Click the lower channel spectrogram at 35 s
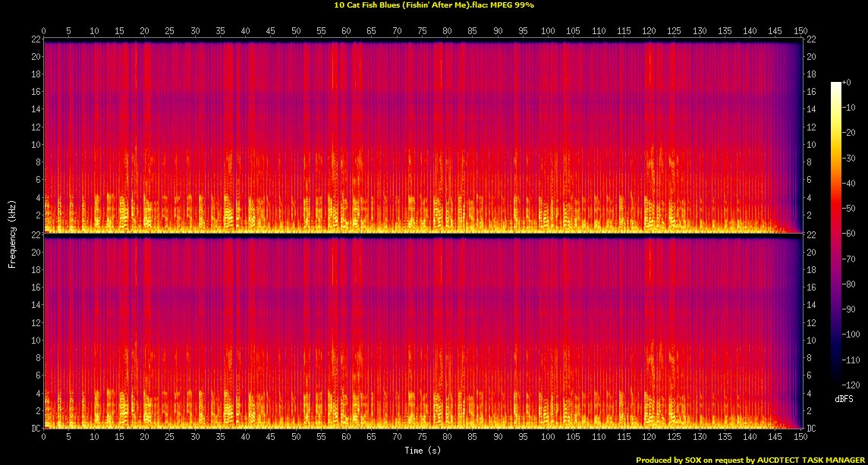Screen dimensions: 868x465 (220, 341)
